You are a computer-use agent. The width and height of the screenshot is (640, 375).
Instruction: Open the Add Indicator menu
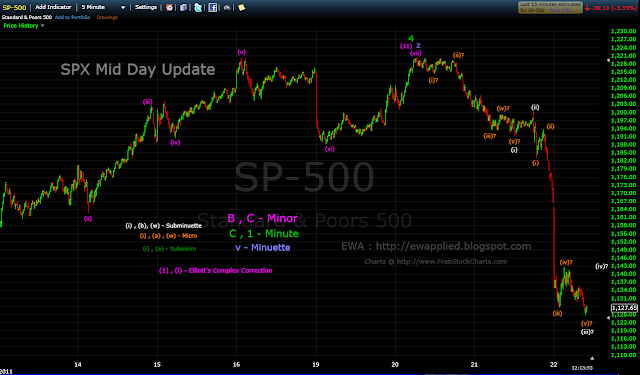click(x=53, y=7)
